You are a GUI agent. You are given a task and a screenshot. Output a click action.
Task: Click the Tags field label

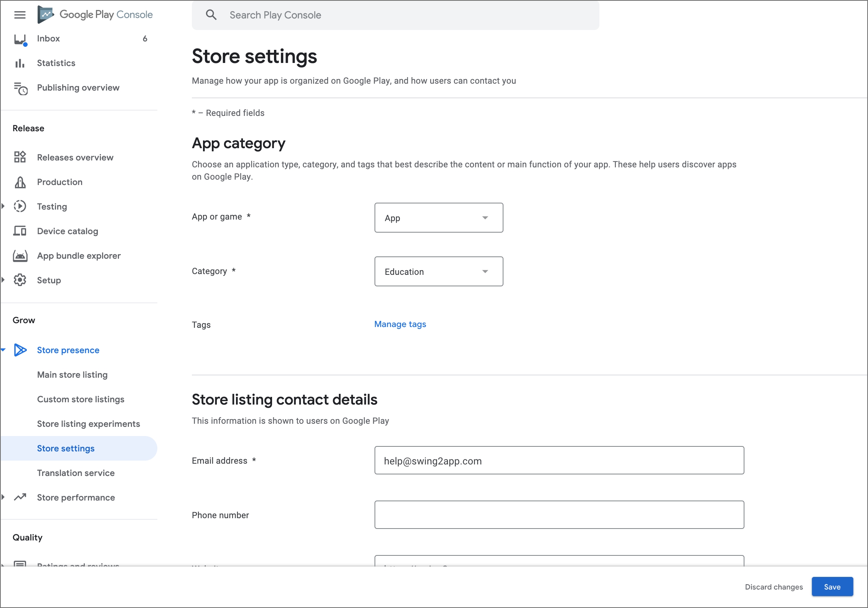[201, 325]
